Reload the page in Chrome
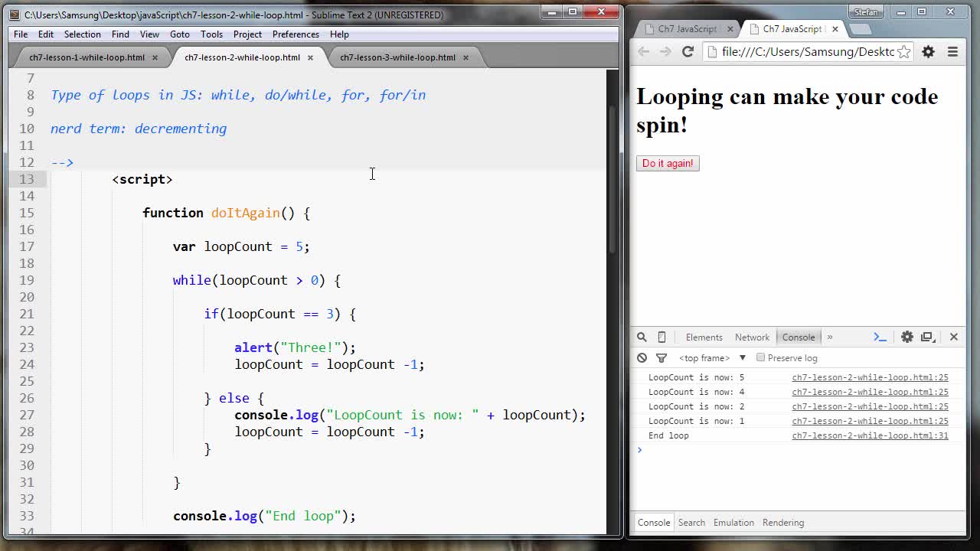This screenshot has width=980, height=551. pos(688,51)
